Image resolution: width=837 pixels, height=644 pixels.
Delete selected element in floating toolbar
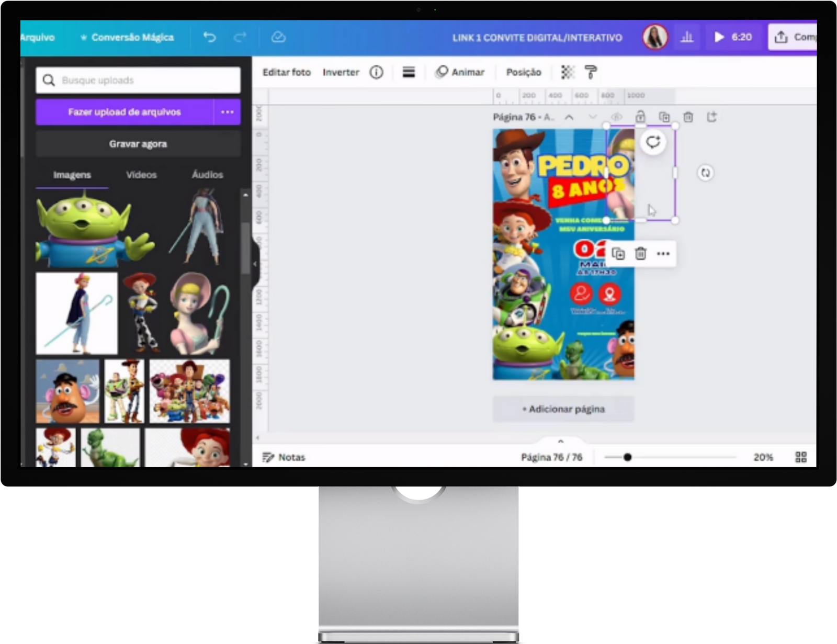(x=640, y=254)
